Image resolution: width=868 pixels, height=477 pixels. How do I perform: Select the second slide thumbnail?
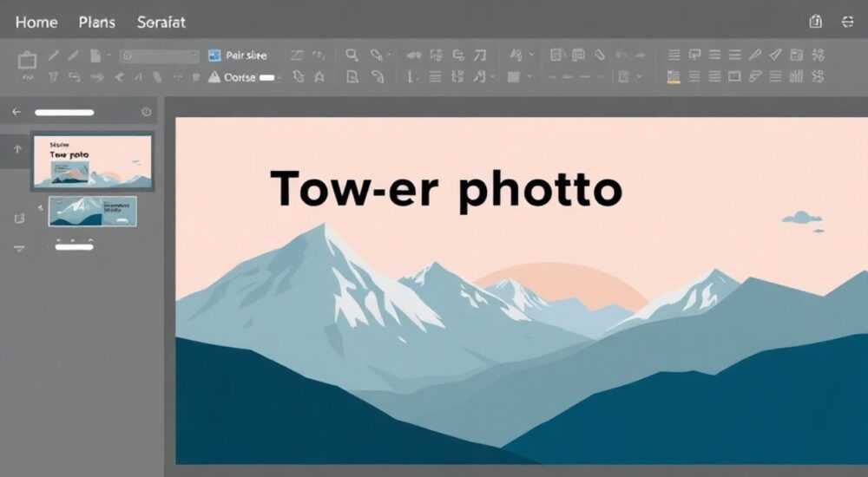point(93,211)
